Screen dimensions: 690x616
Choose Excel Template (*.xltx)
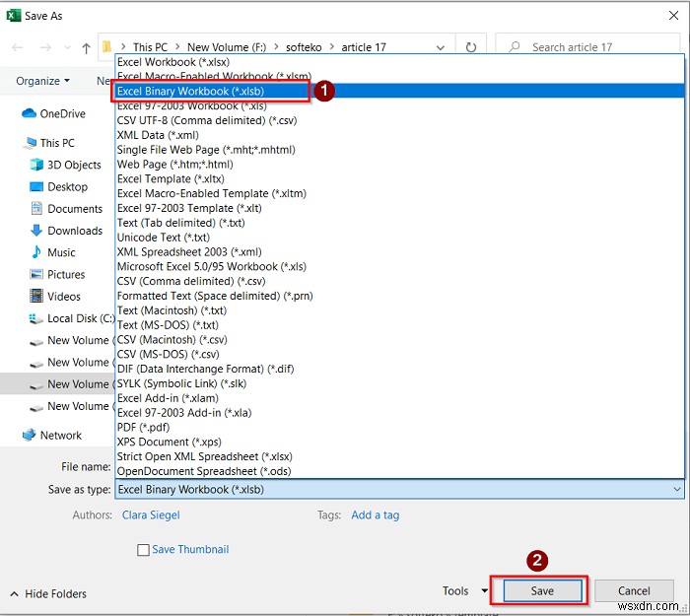pyautogui.click(x=399, y=178)
